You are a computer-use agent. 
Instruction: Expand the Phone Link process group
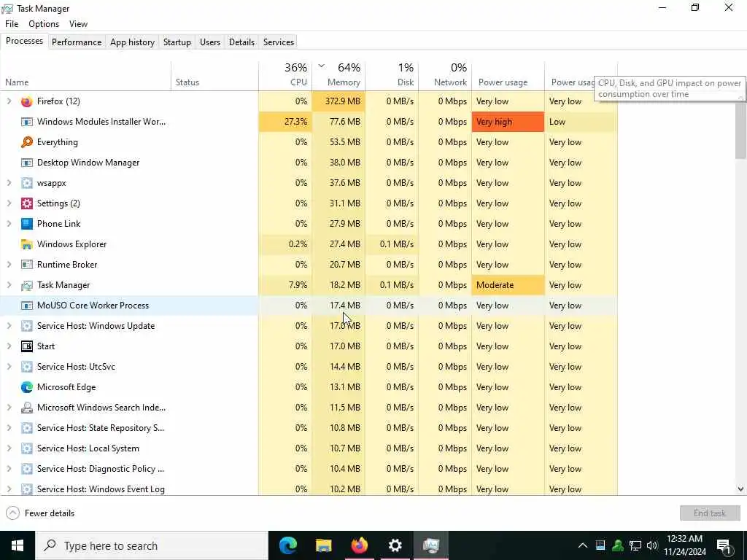click(9, 224)
